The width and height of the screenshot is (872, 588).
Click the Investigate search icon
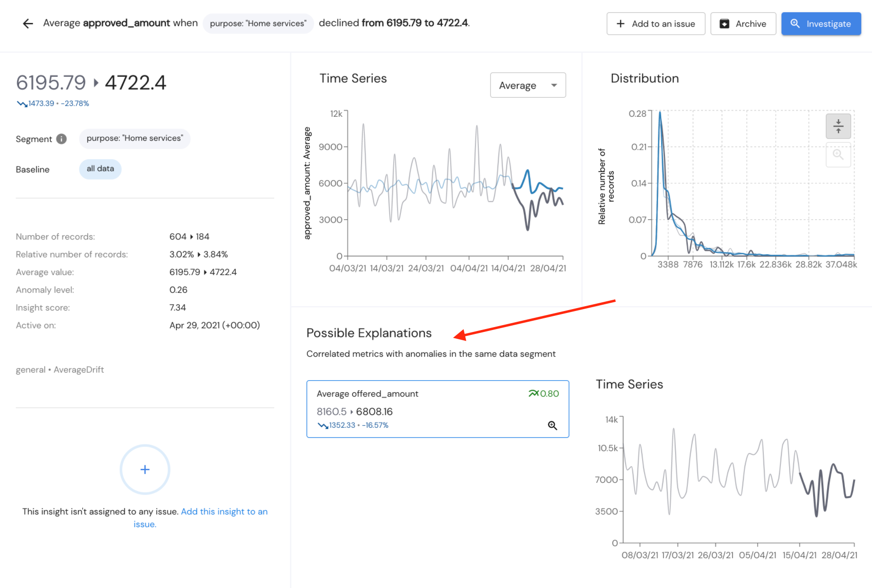tap(795, 23)
